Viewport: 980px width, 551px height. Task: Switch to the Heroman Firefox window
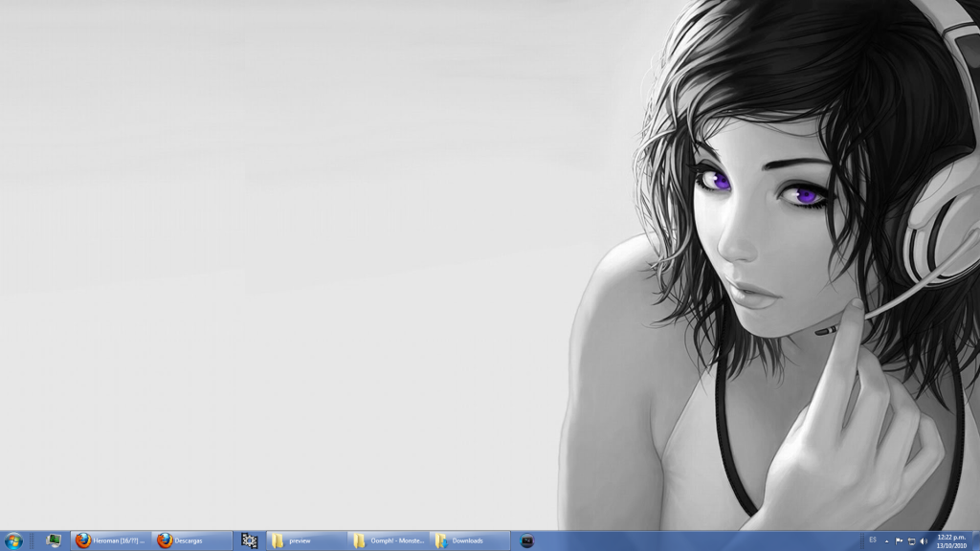(x=111, y=541)
